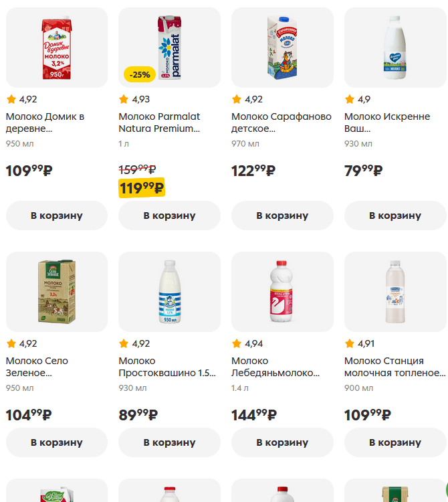Add Parmalat Natura Premium to cart
448x502 pixels.
point(169,216)
